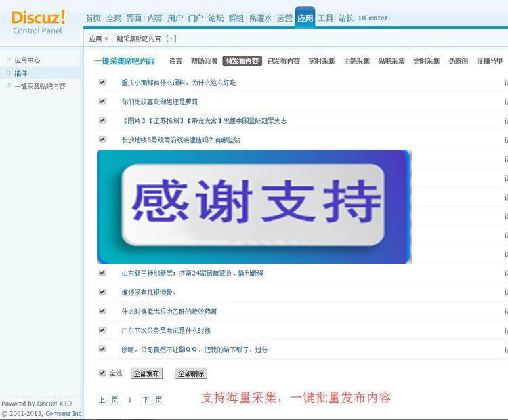
Task: Click the [+] icon in the breadcrumb bar
Action: 171,39
